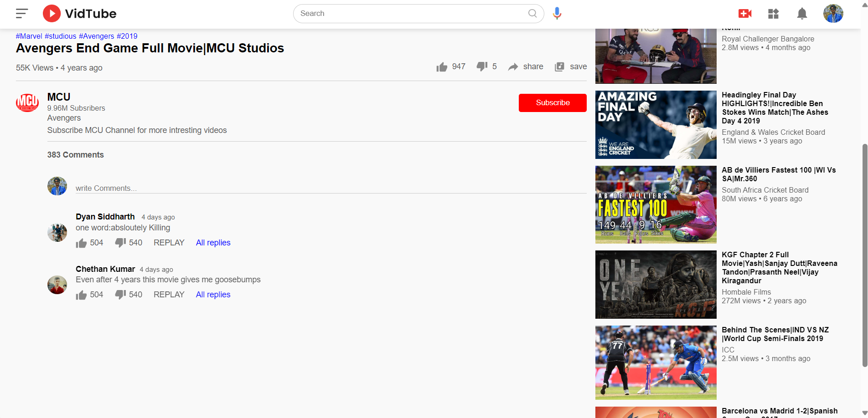Expand All replies under Chethan Kumar's comment
Image resolution: width=868 pixels, height=418 pixels.
pyautogui.click(x=213, y=295)
